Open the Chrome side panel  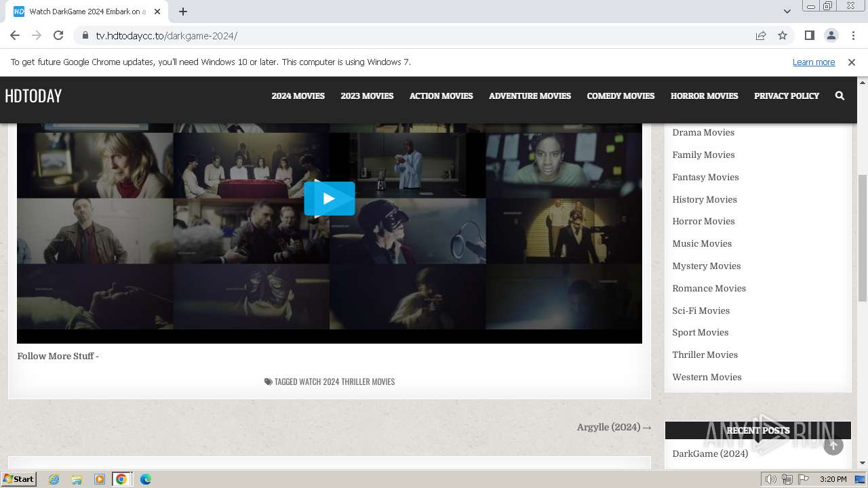tap(809, 35)
